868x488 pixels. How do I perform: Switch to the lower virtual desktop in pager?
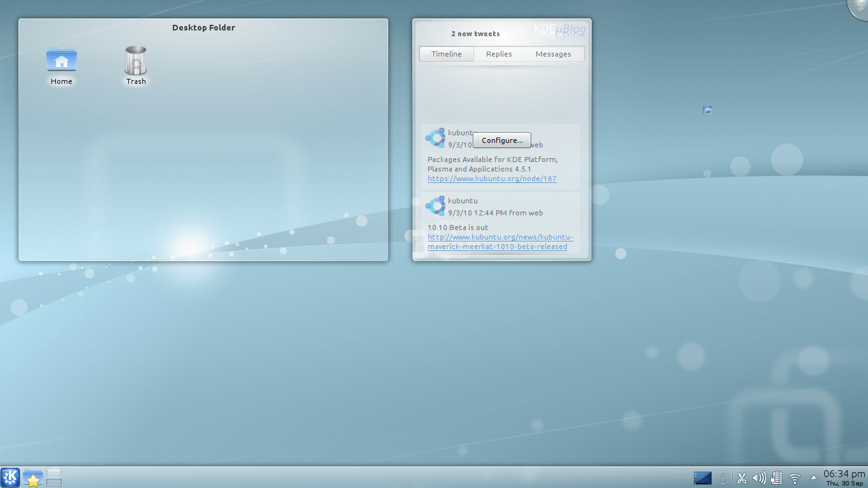[x=54, y=483]
